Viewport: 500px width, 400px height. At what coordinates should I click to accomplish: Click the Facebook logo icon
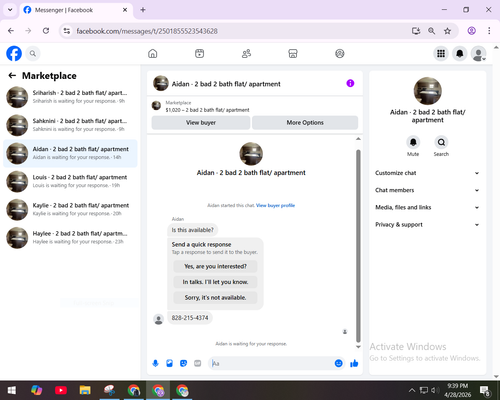[x=14, y=53]
